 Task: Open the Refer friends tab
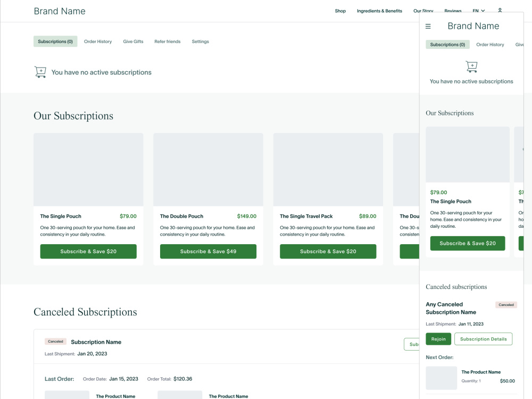pos(167,41)
